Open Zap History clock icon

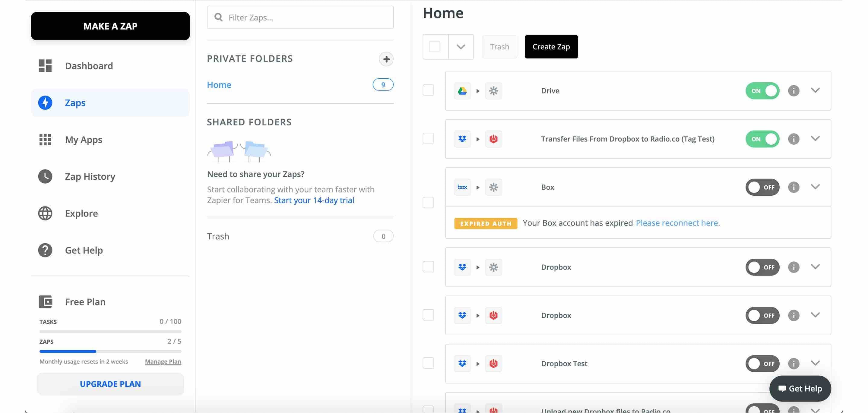click(45, 176)
